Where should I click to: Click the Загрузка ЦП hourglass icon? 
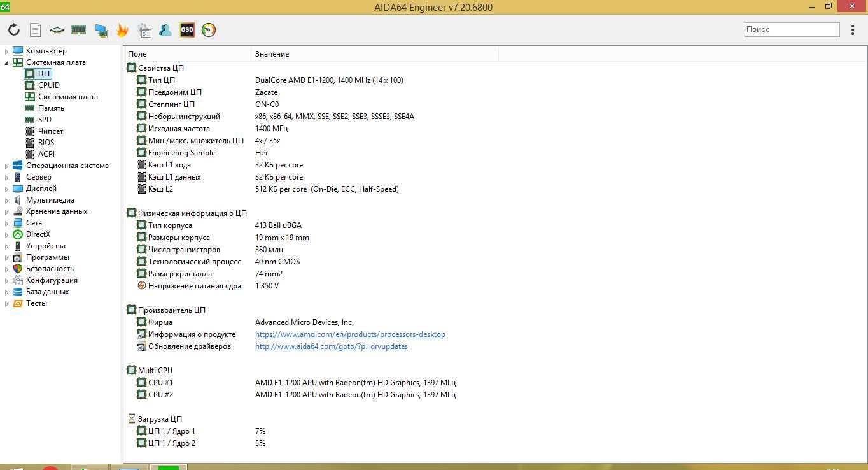(x=132, y=419)
